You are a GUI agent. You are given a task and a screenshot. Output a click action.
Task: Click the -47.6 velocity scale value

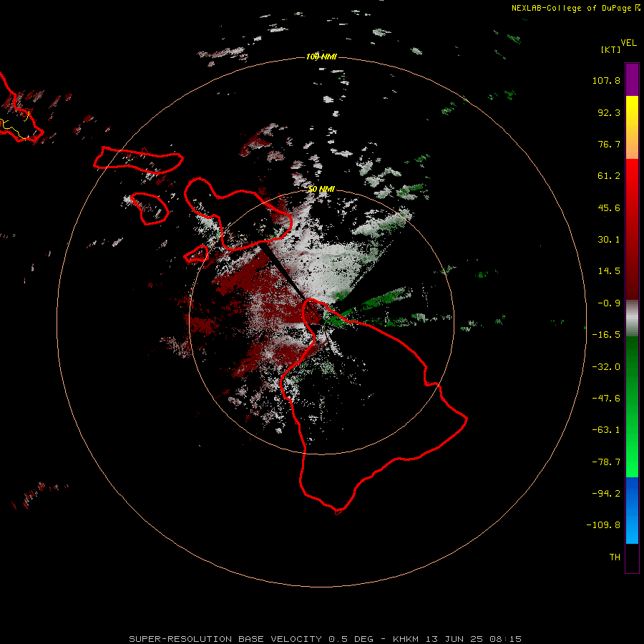click(x=606, y=399)
